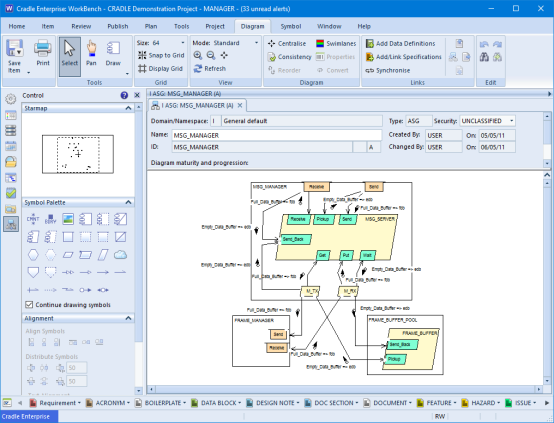Image resolution: width=554 pixels, height=423 pixels.
Task: Collapse the Symbol Palette panel
Action: click(x=129, y=202)
